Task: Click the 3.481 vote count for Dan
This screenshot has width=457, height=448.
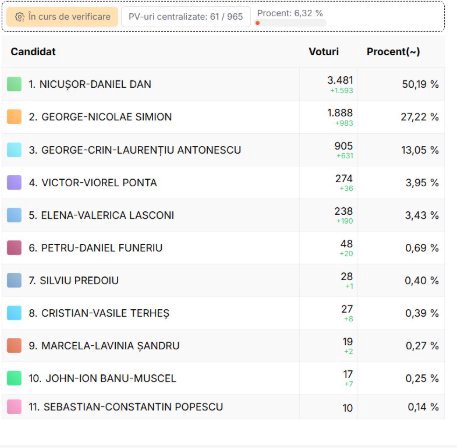Action: click(x=340, y=80)
